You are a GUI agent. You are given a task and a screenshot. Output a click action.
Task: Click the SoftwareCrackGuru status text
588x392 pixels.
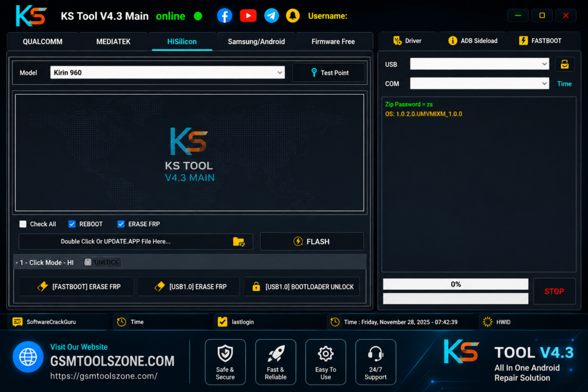[51, 322]
